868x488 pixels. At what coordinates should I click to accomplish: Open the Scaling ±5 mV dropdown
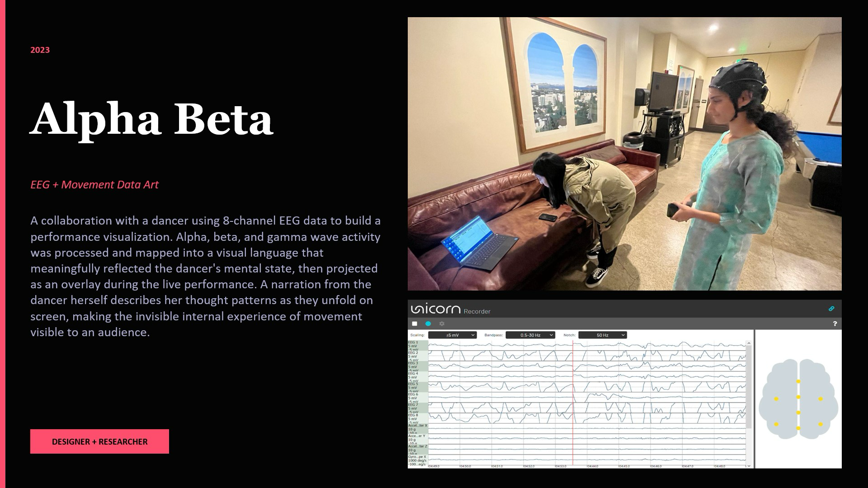pyautogui.click(x=453, y=335)
